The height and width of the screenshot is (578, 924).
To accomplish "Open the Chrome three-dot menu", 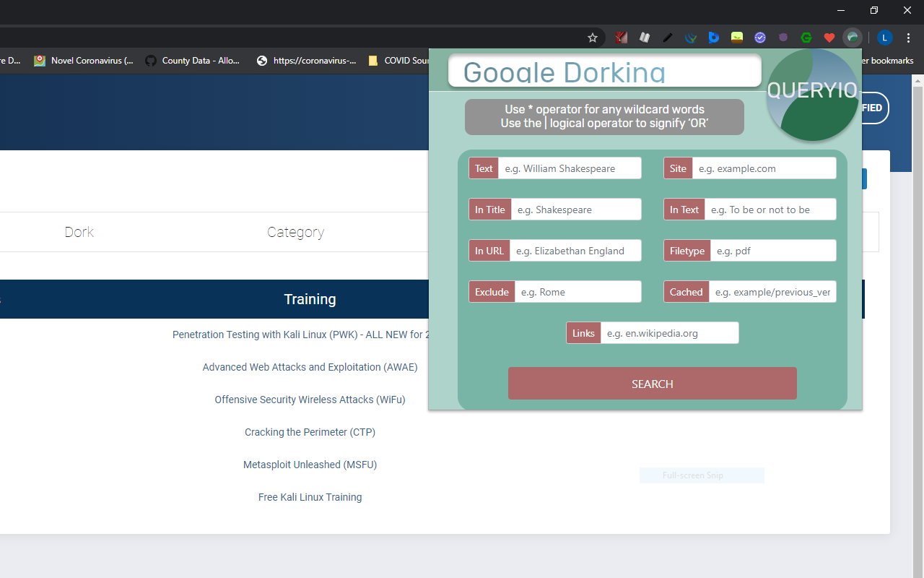I will [908, 37].
